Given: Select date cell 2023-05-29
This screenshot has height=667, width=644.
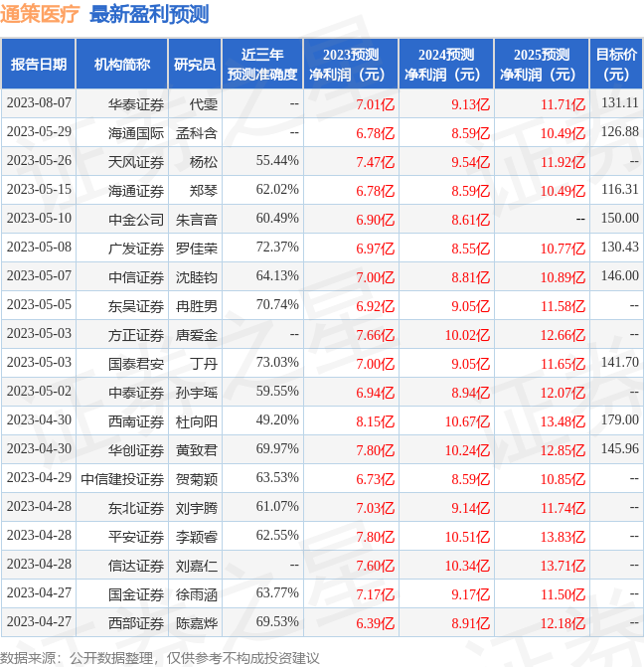Looking at the screenshot, I should 39,132.
